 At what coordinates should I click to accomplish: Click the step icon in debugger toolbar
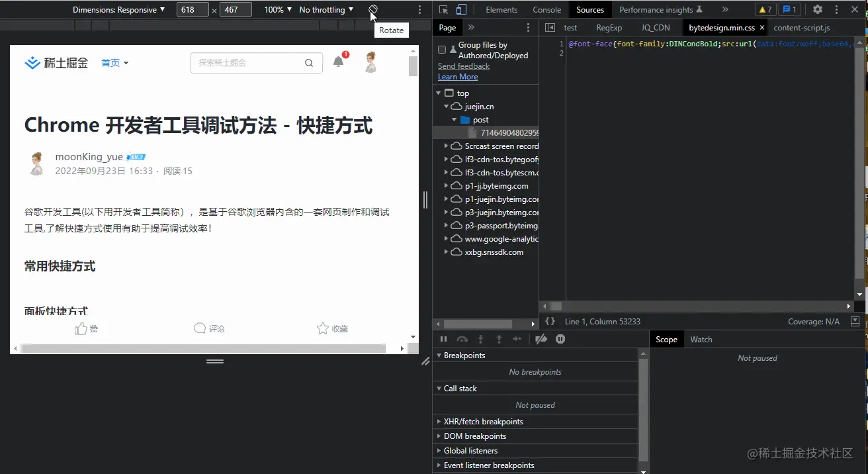point(517,339)
